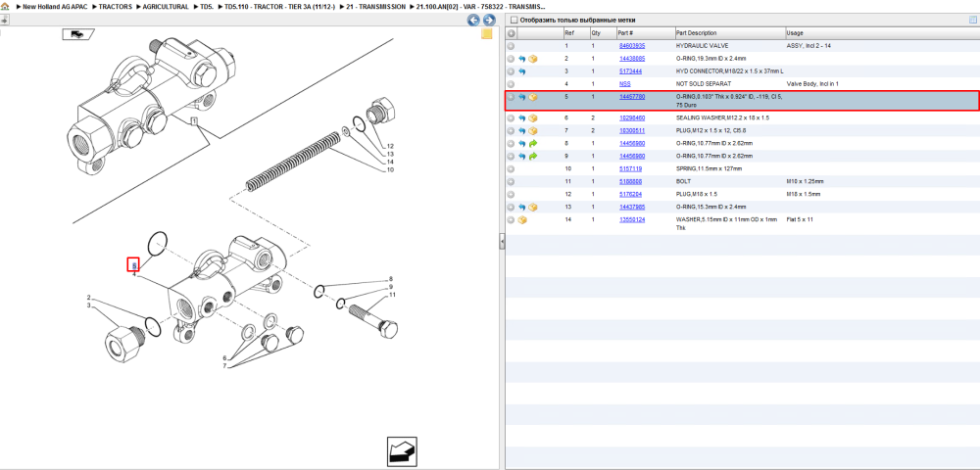Viewport: 980px width, 470px height.
Task: Select 'Valve Body, Incl in 1' usage text
Action: [x=810, y=83]
